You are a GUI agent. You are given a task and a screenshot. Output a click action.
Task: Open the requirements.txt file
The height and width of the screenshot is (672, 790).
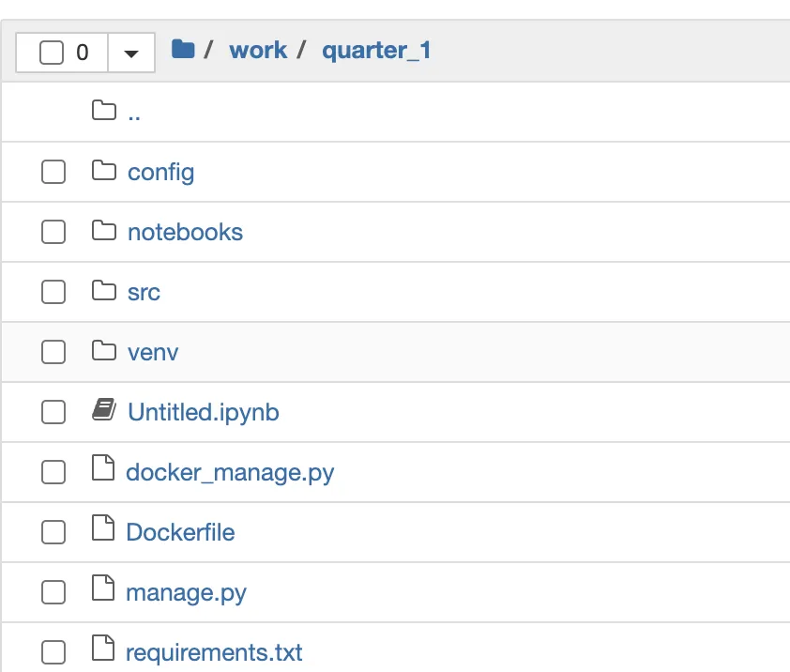coord(214,651)
